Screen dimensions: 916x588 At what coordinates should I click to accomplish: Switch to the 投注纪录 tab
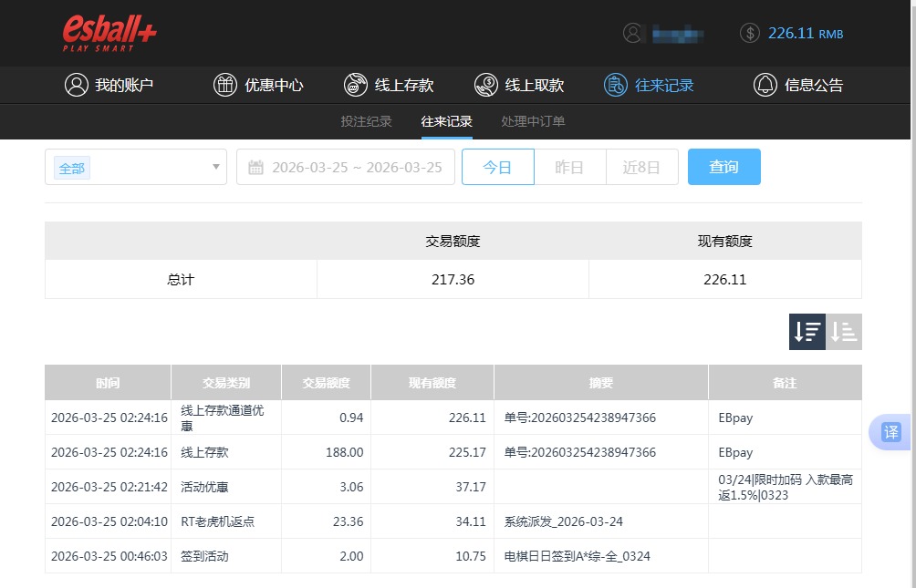pyautogui.click(x=368, y=120)
